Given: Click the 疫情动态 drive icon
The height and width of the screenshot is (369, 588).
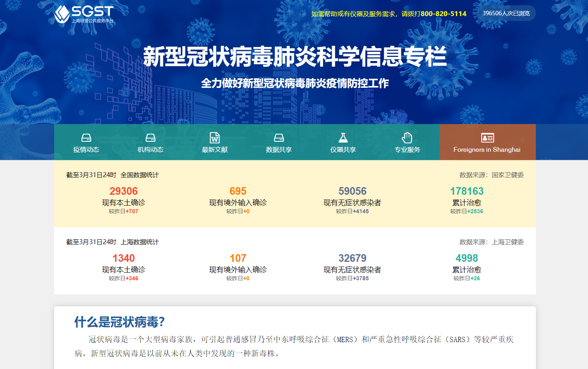Looking at the screenshot, I should pos(86,138).
